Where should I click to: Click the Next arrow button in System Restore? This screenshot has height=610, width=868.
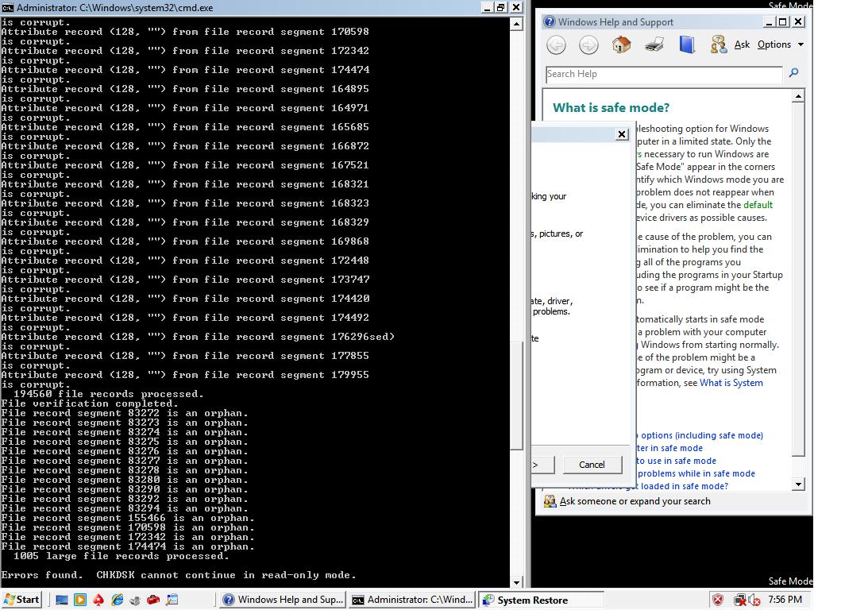pos(542,465)
